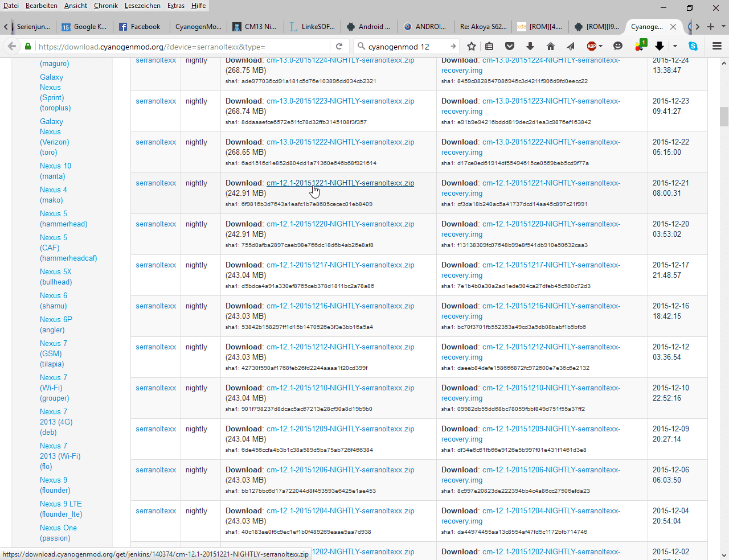729x560 pixels.
Task: Download cm-12.1-20151220-NIGHTLY-serranoltexx.zip
Action: 341,224
